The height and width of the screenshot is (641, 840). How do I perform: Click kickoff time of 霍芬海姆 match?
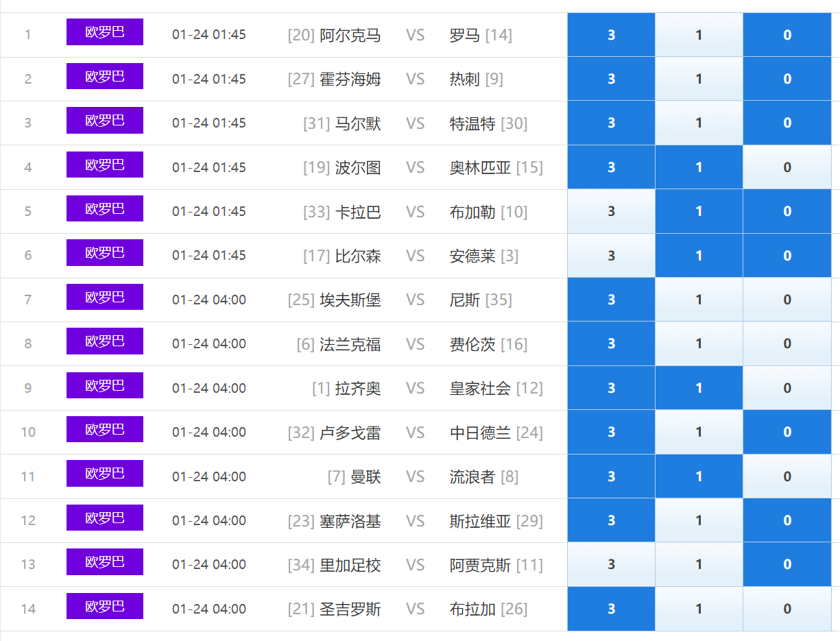[209, 80]
